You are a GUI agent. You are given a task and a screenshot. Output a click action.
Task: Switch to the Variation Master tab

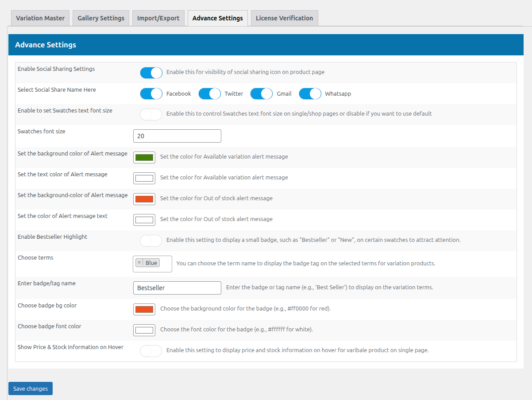tap(40, 18)
